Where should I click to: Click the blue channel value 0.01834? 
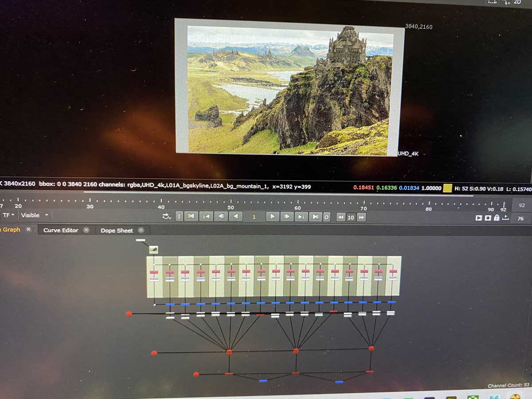409,188
